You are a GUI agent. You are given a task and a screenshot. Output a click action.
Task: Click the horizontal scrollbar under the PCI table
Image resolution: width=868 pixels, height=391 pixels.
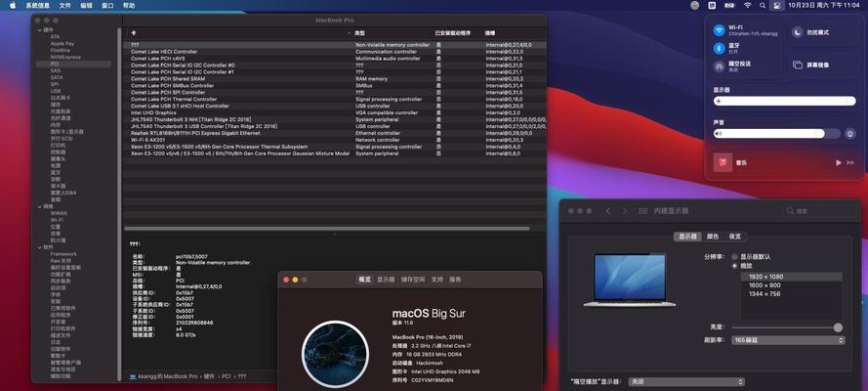pos(327,228)
